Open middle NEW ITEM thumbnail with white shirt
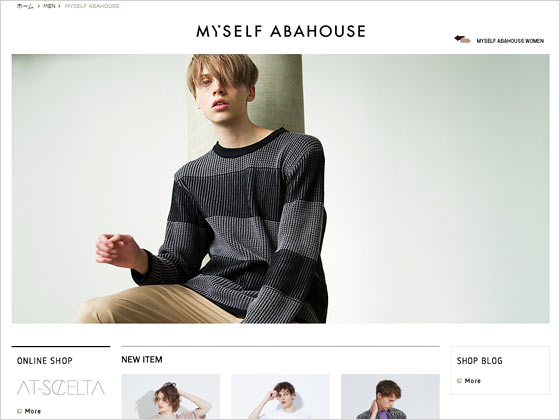 click(280, 396)
